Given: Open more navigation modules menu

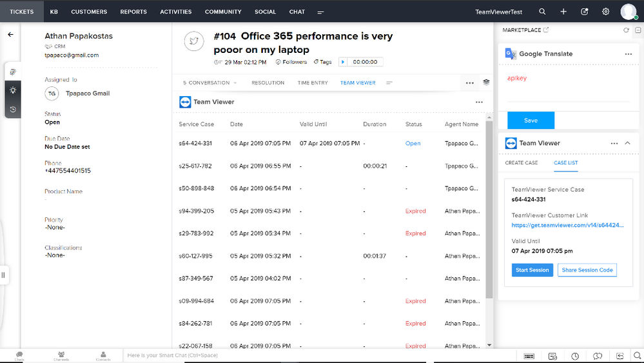Looking at the screenshot, I should (x=321, y=12).
